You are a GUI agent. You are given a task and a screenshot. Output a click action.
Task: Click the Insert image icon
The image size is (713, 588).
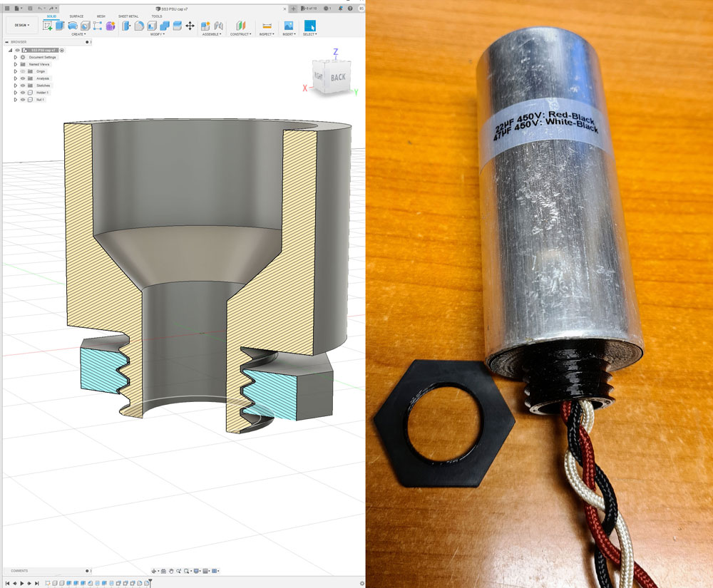[x=289, y=26]
